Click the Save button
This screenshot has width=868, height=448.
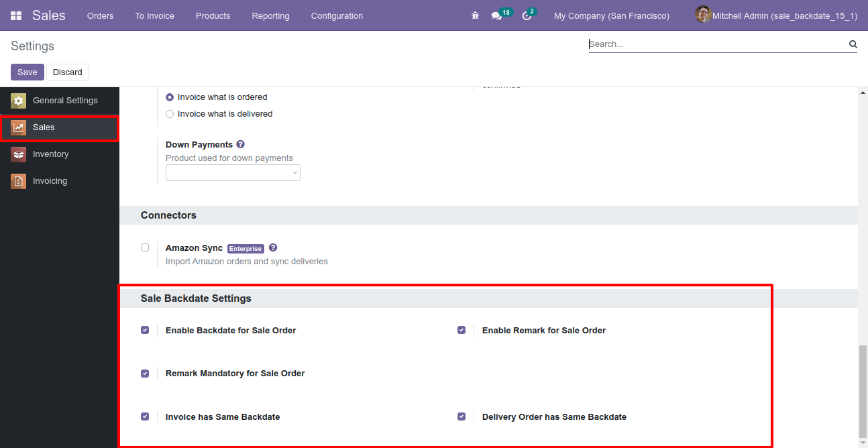[x=28, y=72]
